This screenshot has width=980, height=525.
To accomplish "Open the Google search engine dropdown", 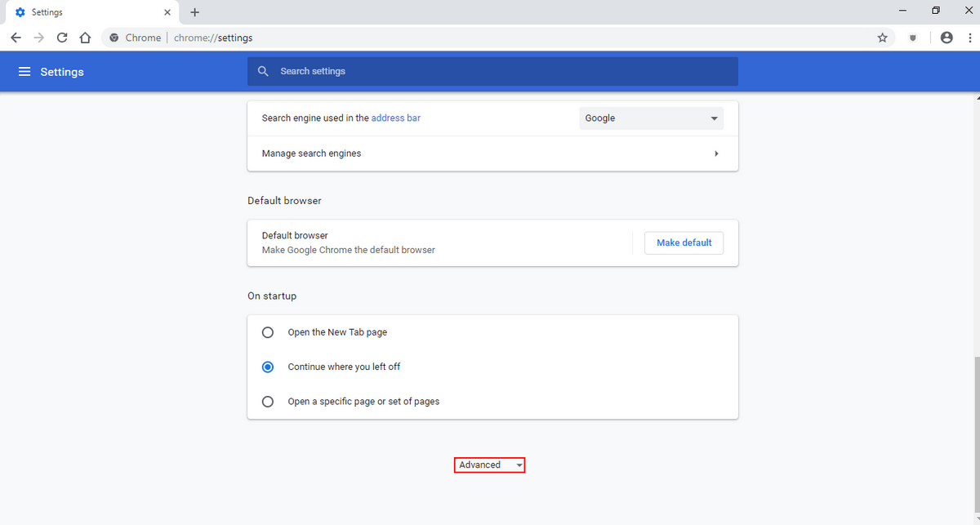I will (651, 118).
